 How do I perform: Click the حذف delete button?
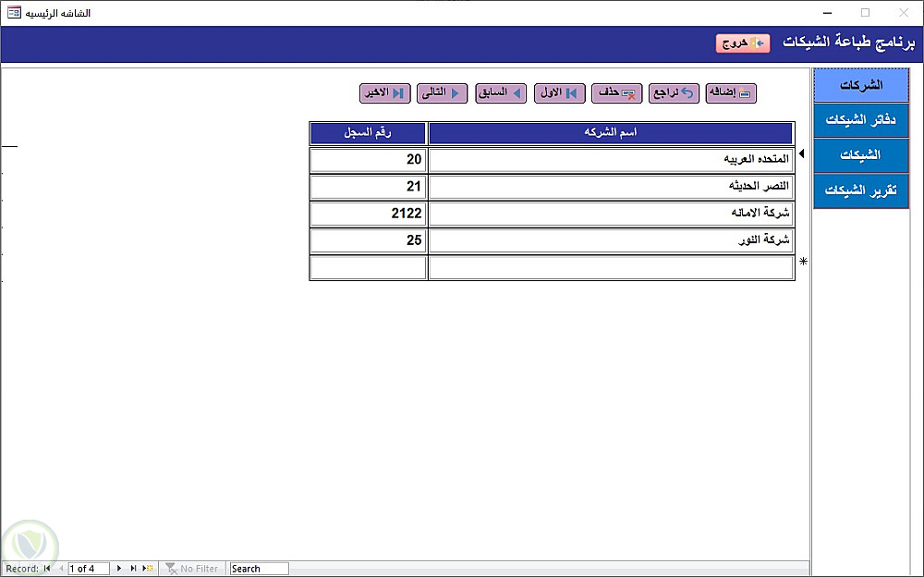click(x=617, y=93)
